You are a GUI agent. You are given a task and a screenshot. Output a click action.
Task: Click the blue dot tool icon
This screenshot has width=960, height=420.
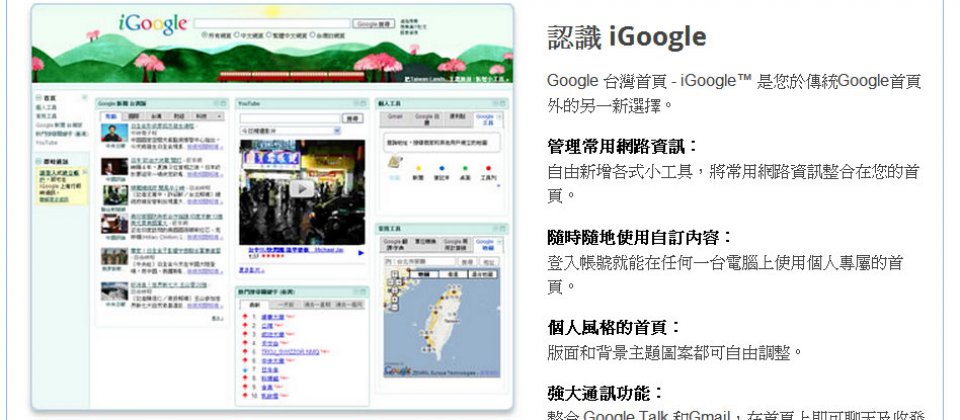point(440,168)
